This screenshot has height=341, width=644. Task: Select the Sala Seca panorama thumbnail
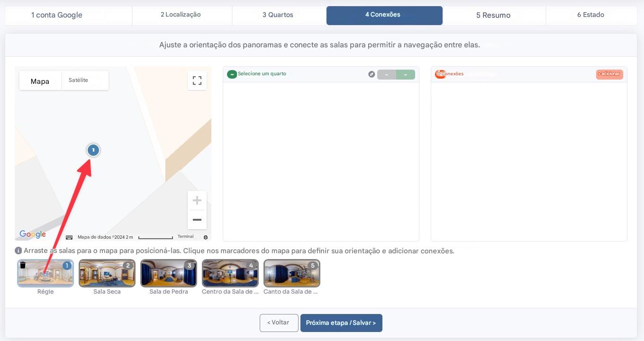[107, 273]
